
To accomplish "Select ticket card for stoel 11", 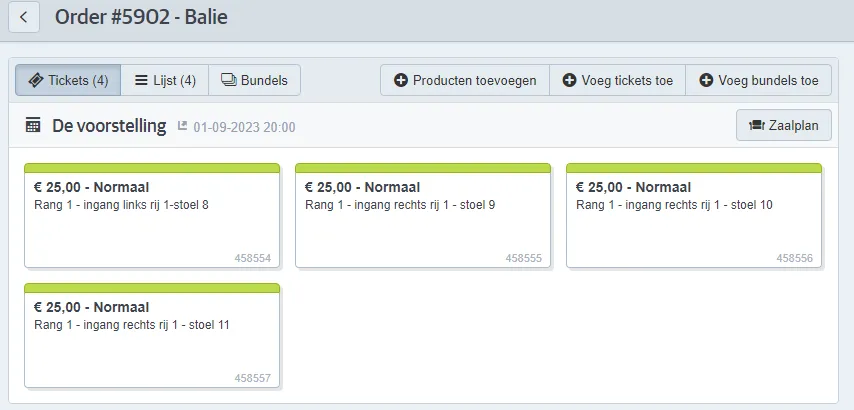I will coord(152,335).
